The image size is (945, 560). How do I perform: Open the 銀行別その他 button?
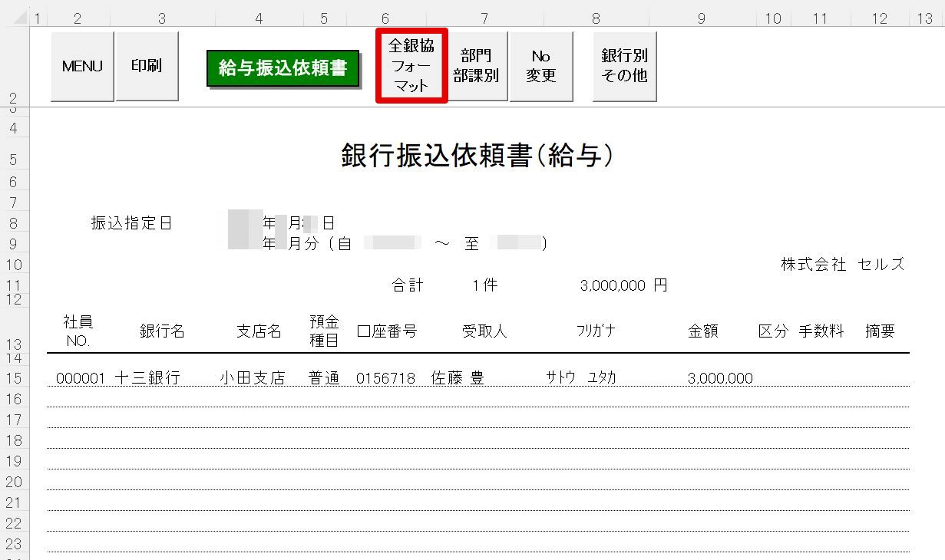click(x=624, y=66)
